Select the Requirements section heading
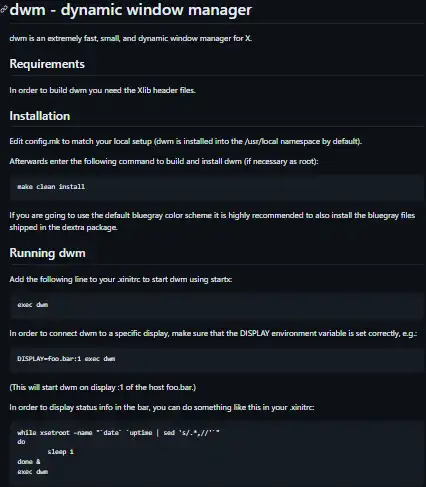This screenshot has width=426, height=487. point(47,64)
